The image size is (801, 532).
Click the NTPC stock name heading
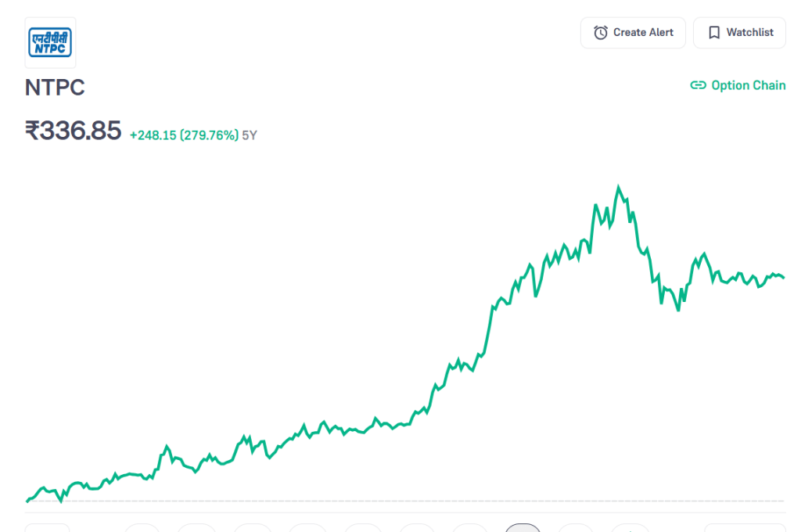click(x=55, y=88)
